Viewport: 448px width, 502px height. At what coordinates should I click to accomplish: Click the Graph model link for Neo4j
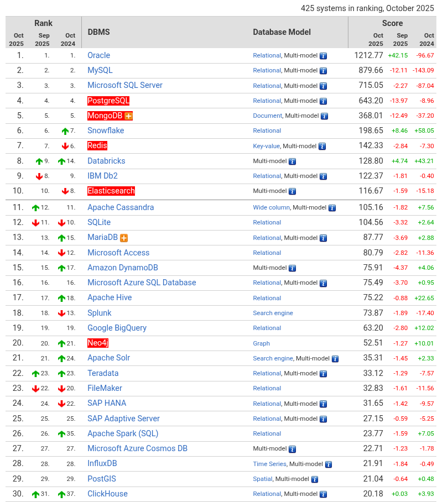(261, 343)
